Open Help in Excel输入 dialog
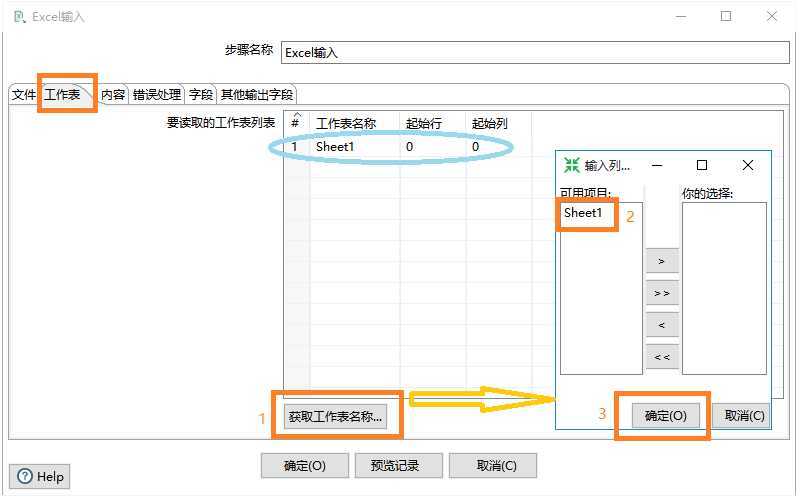Viewport: 800px width, 500px height. (40, 477)
